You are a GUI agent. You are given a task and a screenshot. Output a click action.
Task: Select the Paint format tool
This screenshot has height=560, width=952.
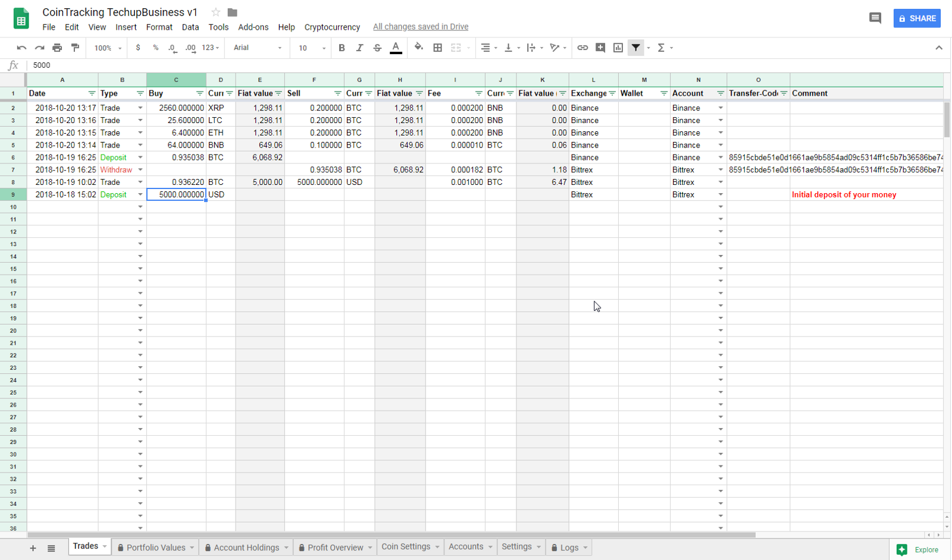pos(75,48)
